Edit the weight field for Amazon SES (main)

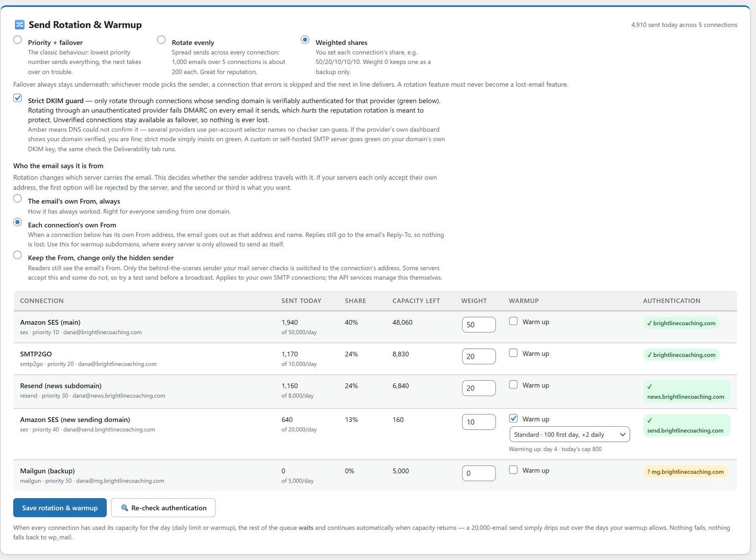point(479,325)
